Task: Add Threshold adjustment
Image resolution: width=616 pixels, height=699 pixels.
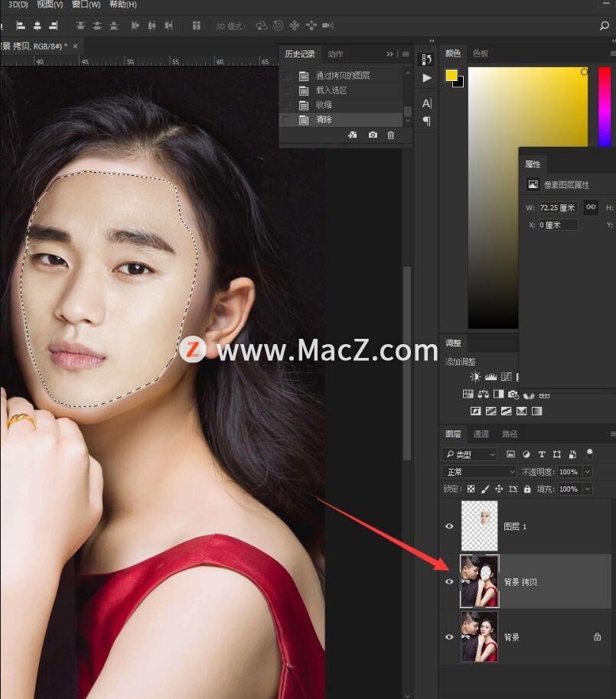Action: 506,411
